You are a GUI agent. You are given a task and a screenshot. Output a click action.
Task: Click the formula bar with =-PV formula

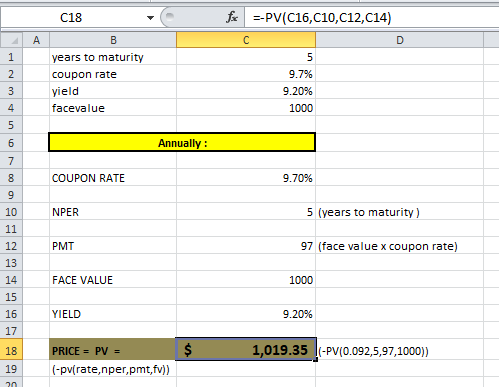[x=372, y=17]
